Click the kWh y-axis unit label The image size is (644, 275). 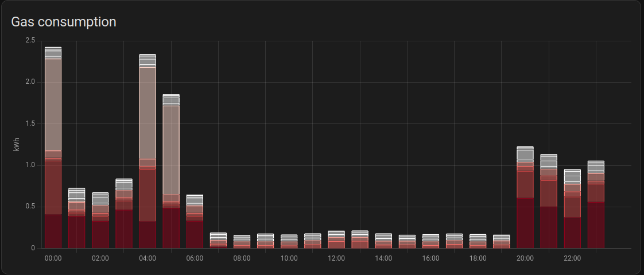16,144
